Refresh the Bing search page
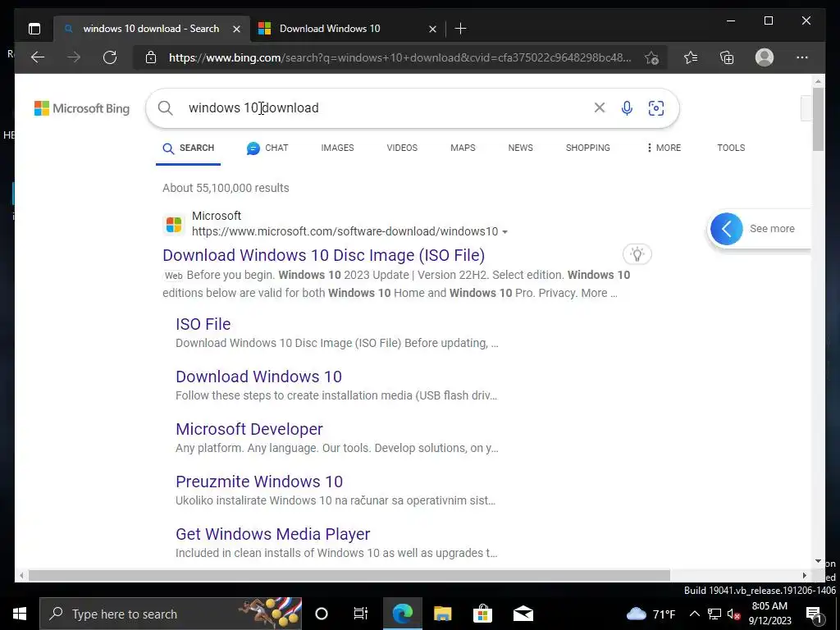Image resolution: width=840 pixels, height=630 pixels. 110,57
